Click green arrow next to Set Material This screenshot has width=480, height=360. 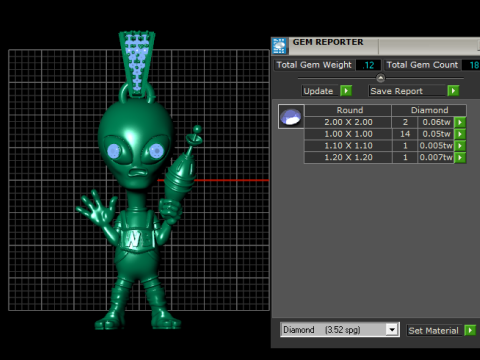pyautogui.click(x=470, y=330)
